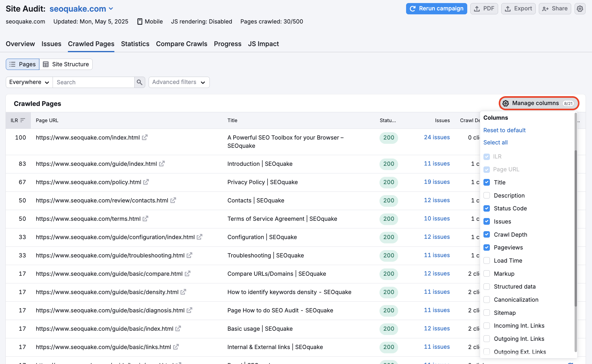Screen dimensions: 592x364
Task: Open index.html in new tab via external link icon
Action: click(144, 137)
